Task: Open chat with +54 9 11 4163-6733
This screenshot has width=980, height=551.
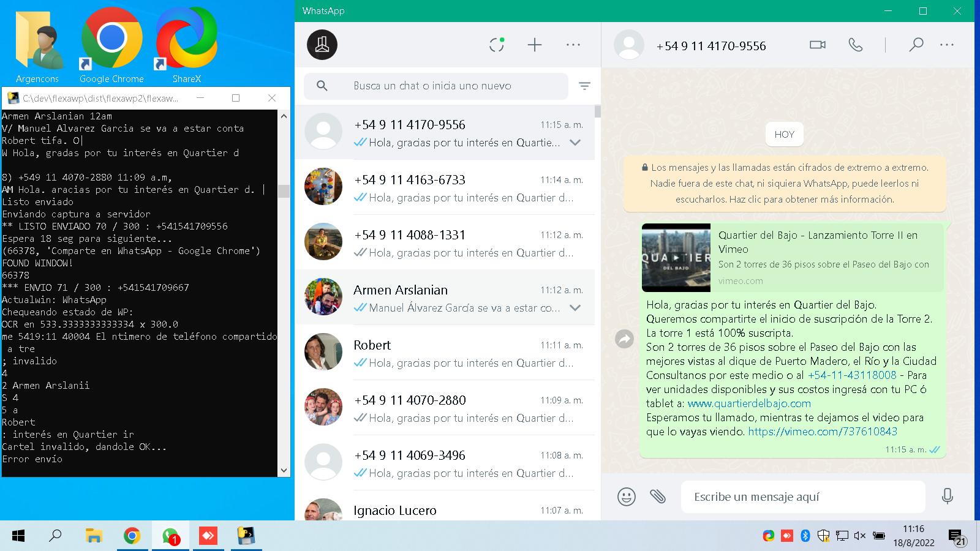Action: [445, 187]
